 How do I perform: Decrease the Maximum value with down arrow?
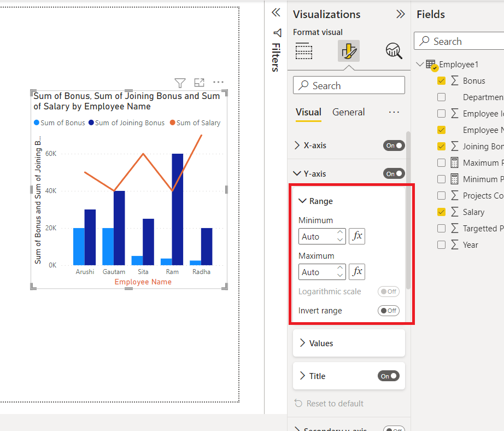[x=340, y=276]
